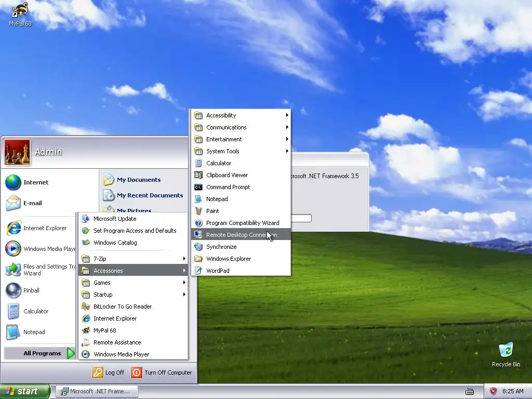Open the MyPal 68 desktop shortcut icon

(20, 10)
